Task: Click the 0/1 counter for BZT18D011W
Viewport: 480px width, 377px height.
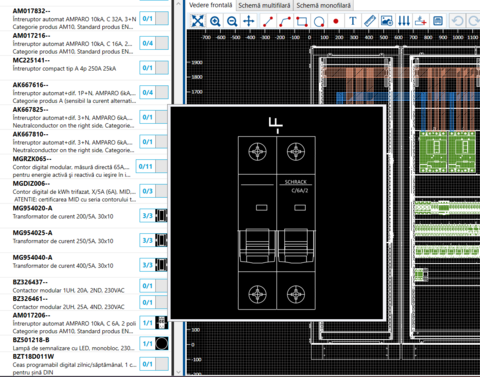Action: 148,364
